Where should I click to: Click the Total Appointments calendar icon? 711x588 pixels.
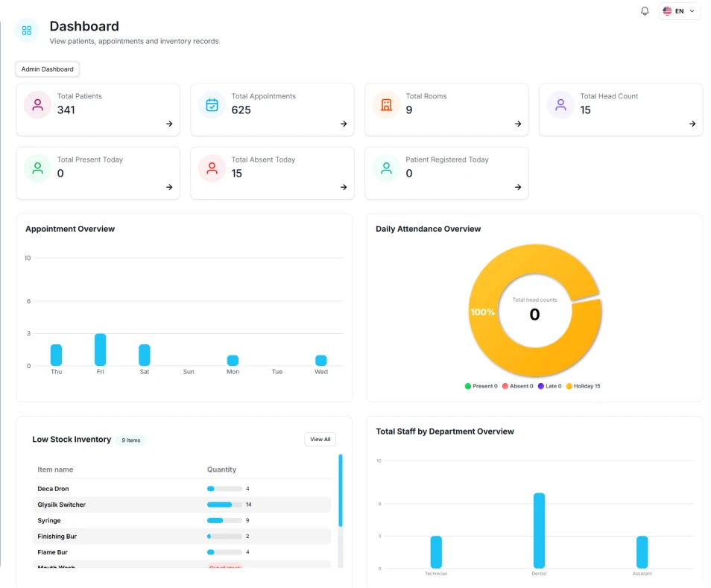tap(212, 105)
